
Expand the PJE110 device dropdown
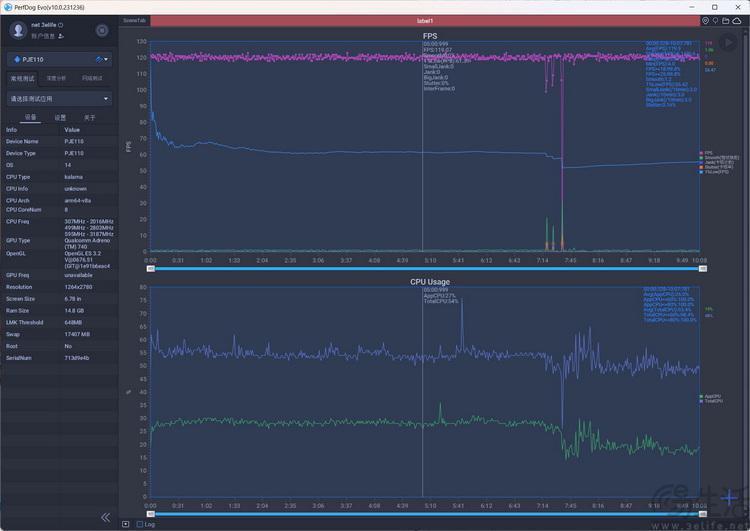[60, 59]
